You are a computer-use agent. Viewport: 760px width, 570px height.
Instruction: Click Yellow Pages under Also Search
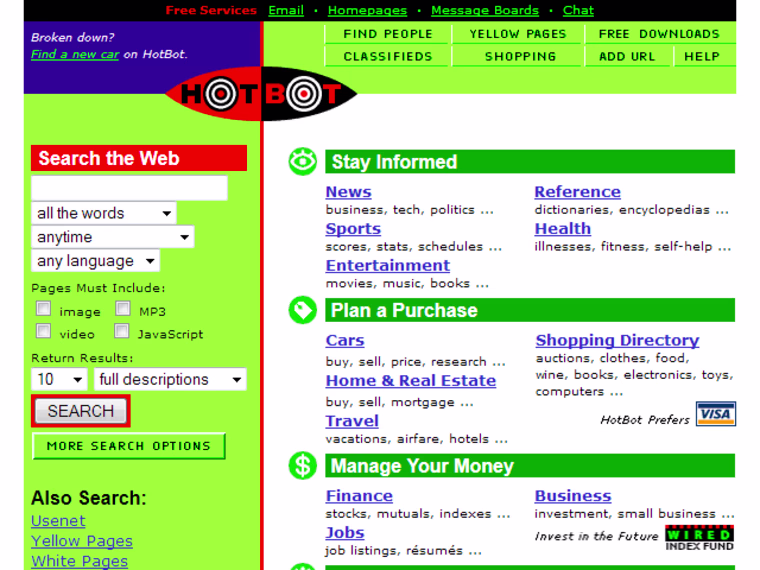[82, 541]
